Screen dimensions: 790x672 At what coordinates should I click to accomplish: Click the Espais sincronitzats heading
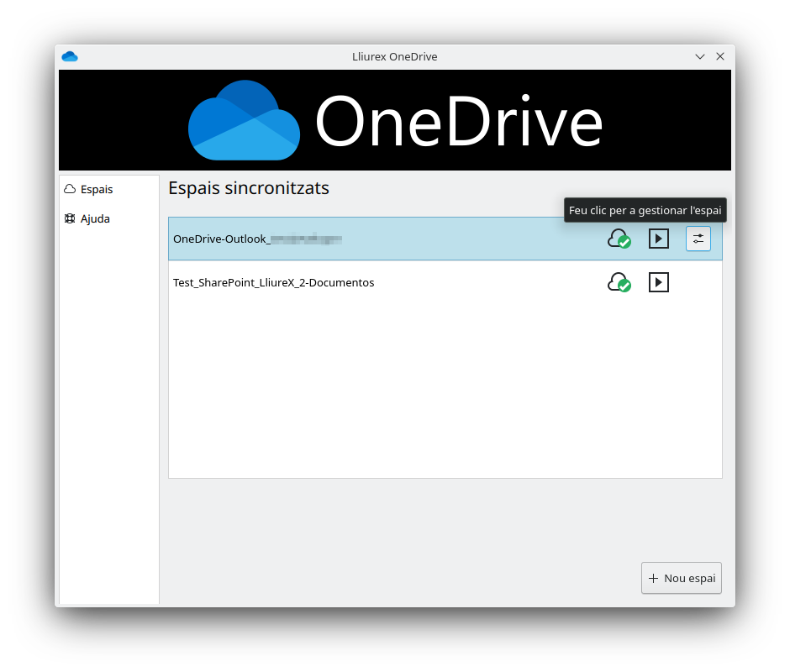click(x=249, y=188)
